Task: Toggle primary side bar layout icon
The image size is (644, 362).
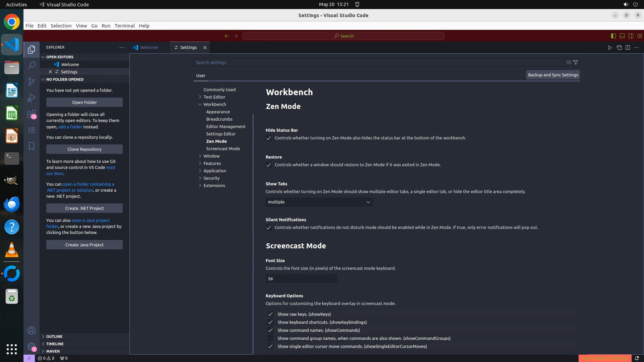Action: click(x=613, y=36)
